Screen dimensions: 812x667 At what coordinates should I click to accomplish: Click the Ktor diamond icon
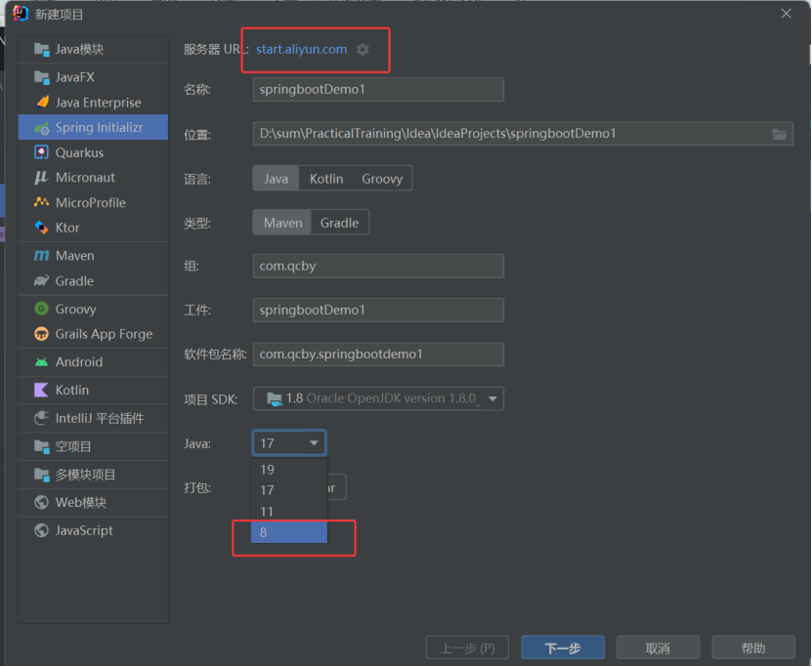coord(41,228)
